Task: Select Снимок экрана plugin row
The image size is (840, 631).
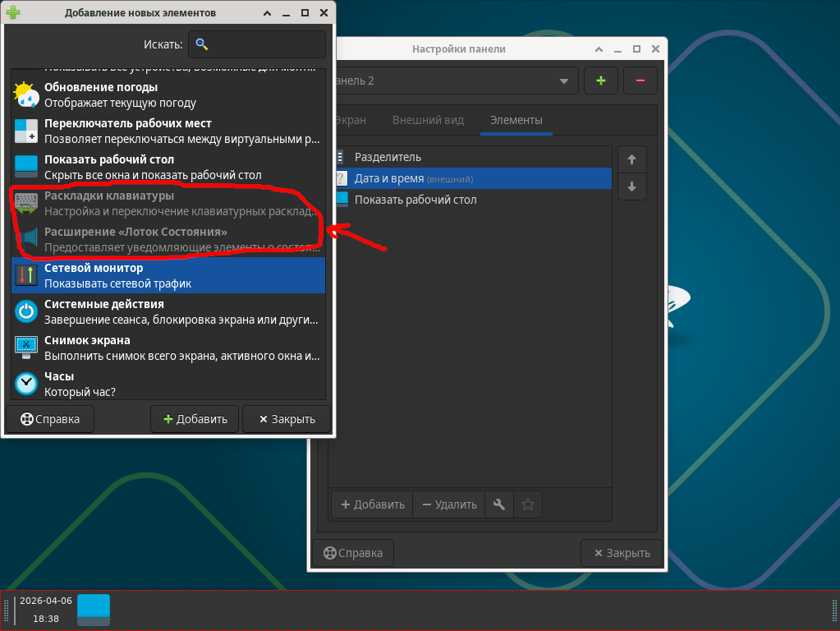Action: [x=168, y=348]
